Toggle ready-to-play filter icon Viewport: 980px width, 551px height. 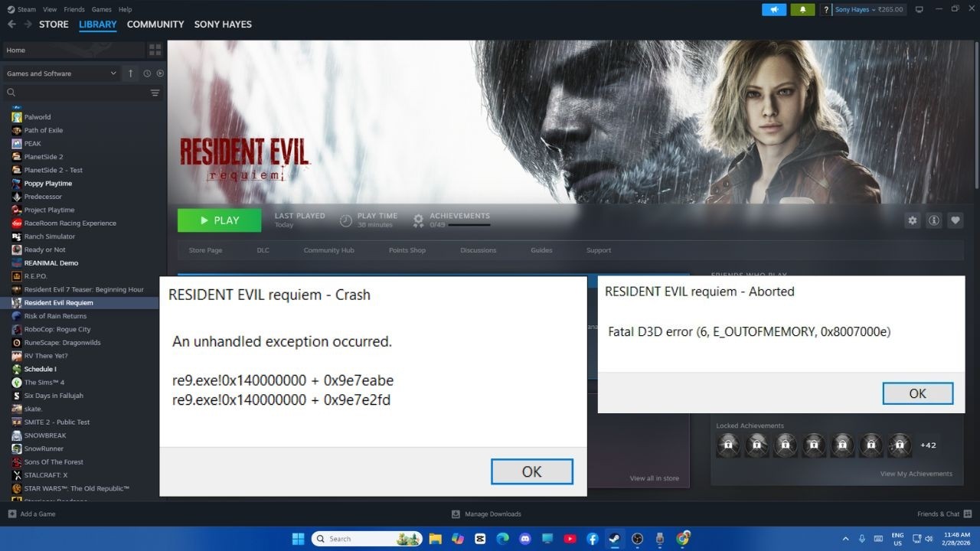tap(160, 73)
